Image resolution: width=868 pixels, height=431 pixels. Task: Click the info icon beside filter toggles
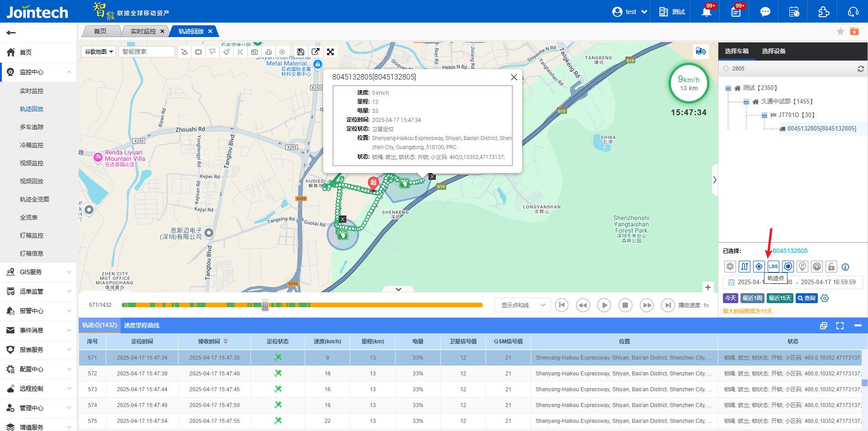point(845,267)
